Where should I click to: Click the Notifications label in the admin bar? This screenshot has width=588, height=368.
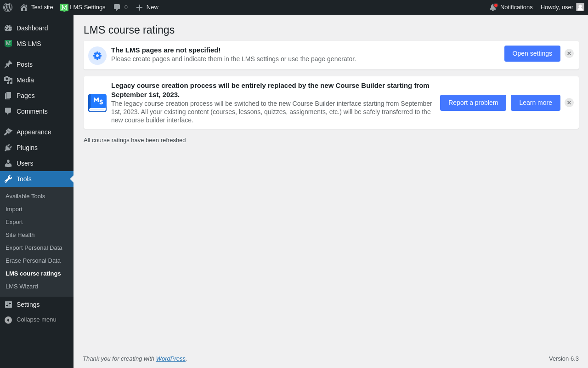516,7
